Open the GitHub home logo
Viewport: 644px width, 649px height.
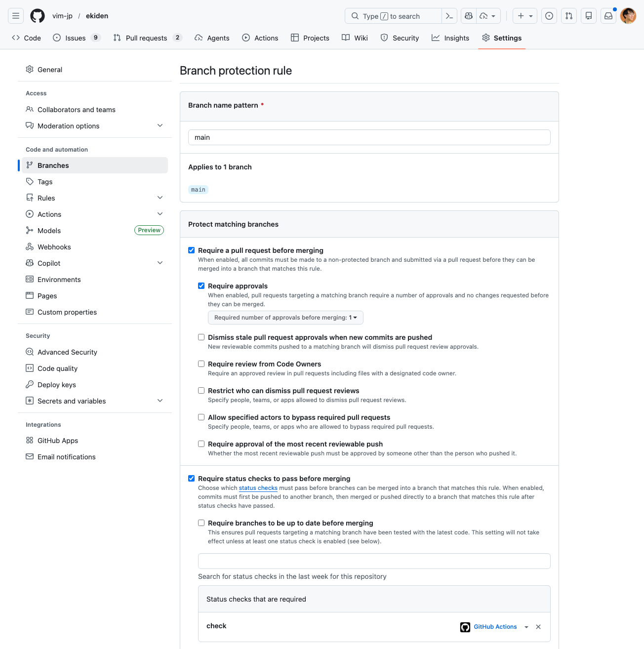[38, 16]
